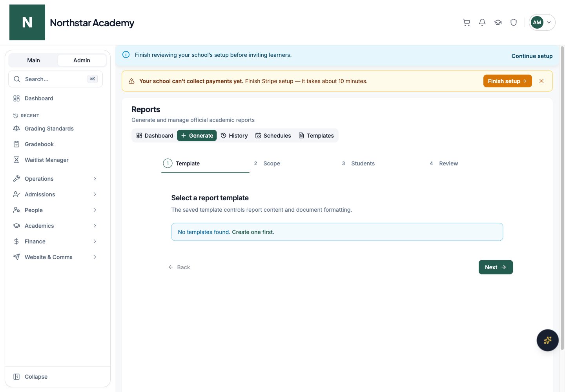Click the info icon in setup banner
Screen dimensions: 565x392
[126, 54]
